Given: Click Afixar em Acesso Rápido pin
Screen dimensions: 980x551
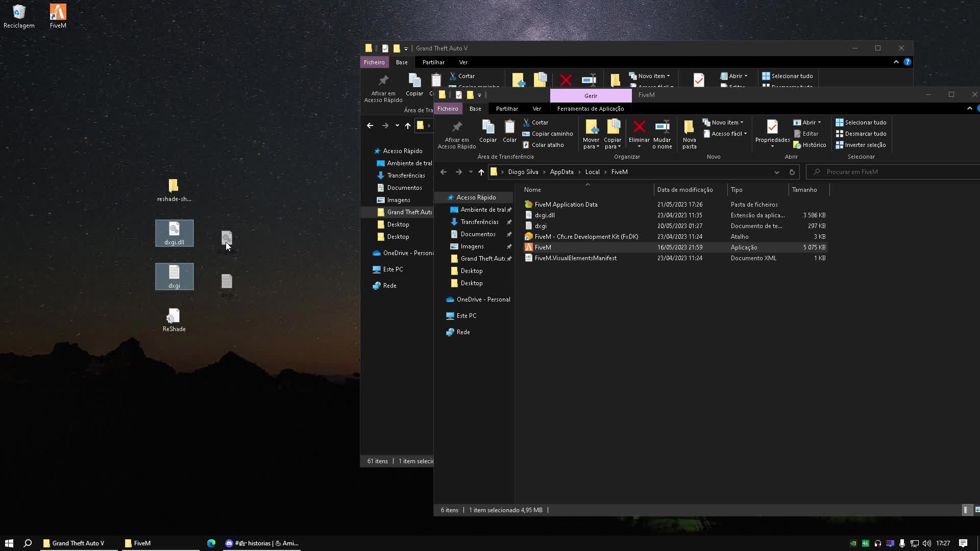Looking at the screenshot, I should pos(456,127).
